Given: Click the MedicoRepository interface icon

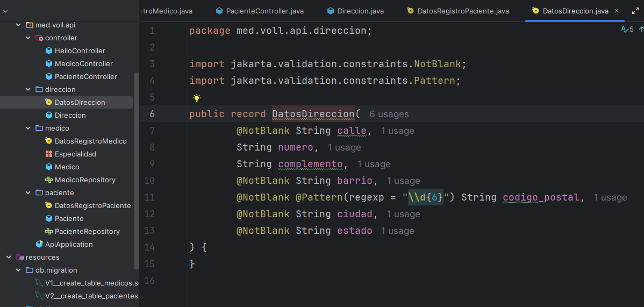Looking at the screenshot, I should click(x=48, y=180).
